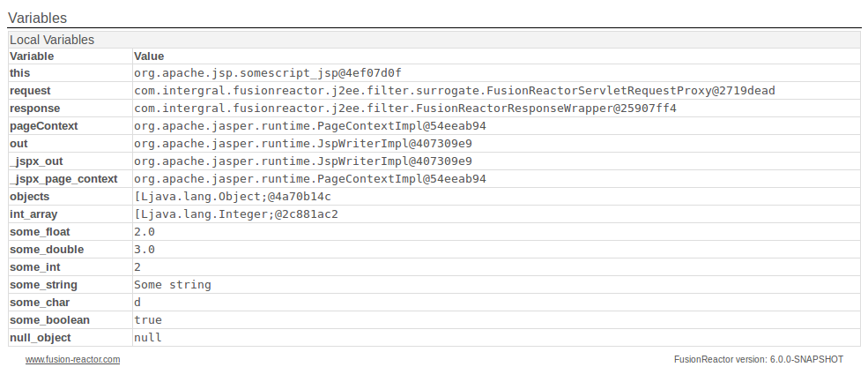Click the some_int variable name

pos(35,267)
